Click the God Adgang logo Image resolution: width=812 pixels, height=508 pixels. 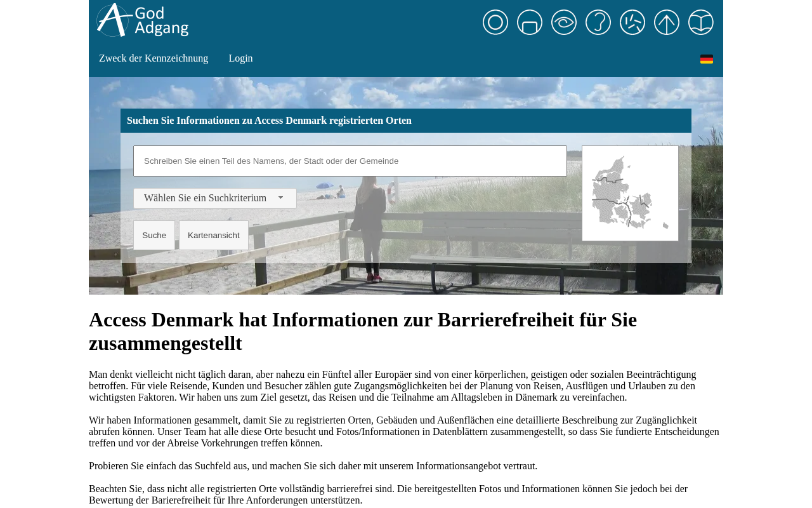(143, 20)
